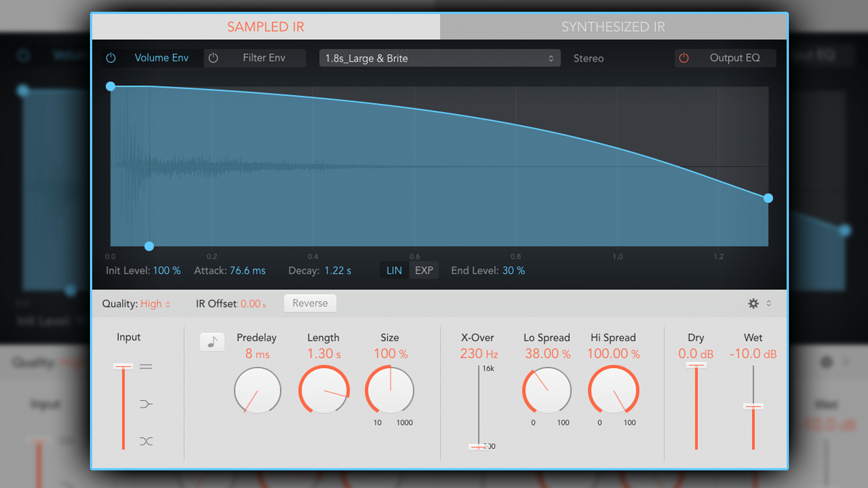Select the crossfeed input mode icon
The height and width of the screenshot is (488, 868).
[x=146, y=404]
